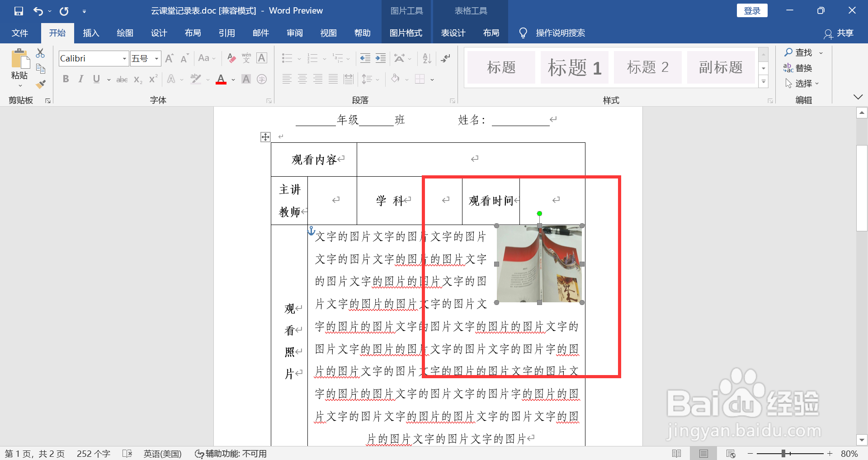The height and width of the screenshot is (460, 868).
Task: Toggle underline formatting
Action: coord(96,79)
